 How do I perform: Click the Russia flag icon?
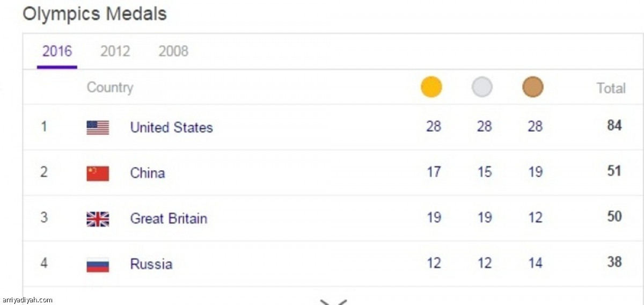(98, 264)
